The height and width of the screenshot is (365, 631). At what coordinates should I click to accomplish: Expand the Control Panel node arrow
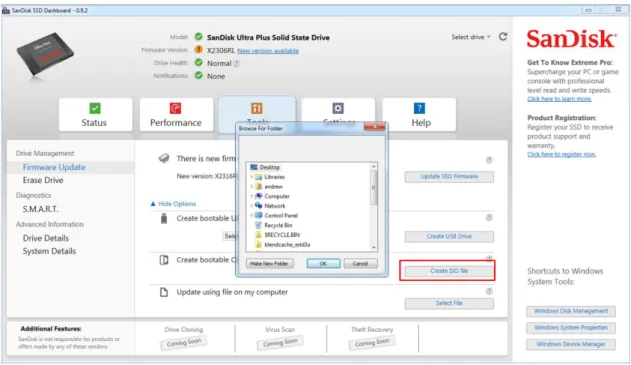coord(252,216)
